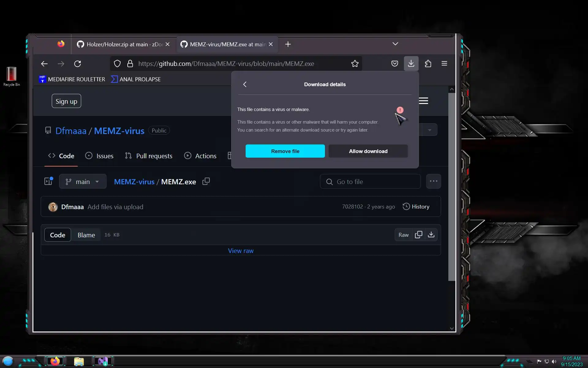Click the Extensions puzzle icon
Viewport: 588px width, 368px height.
click(428, 63)
